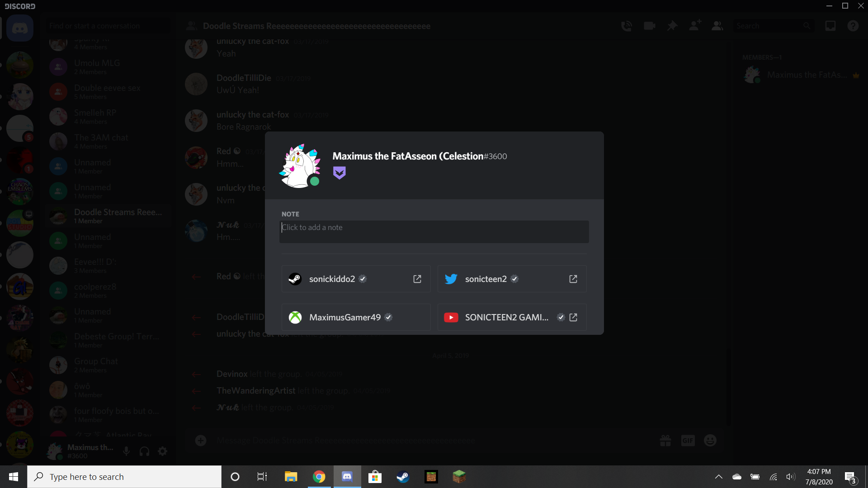
Task: Open The 3AM chat group
Action: (108, 141)
